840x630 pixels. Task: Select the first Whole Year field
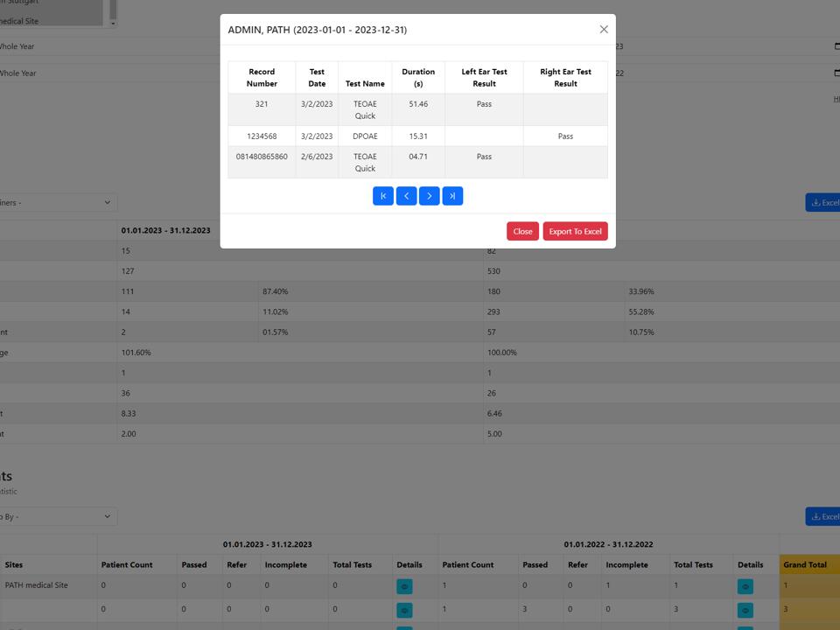[x=110, y=46]
